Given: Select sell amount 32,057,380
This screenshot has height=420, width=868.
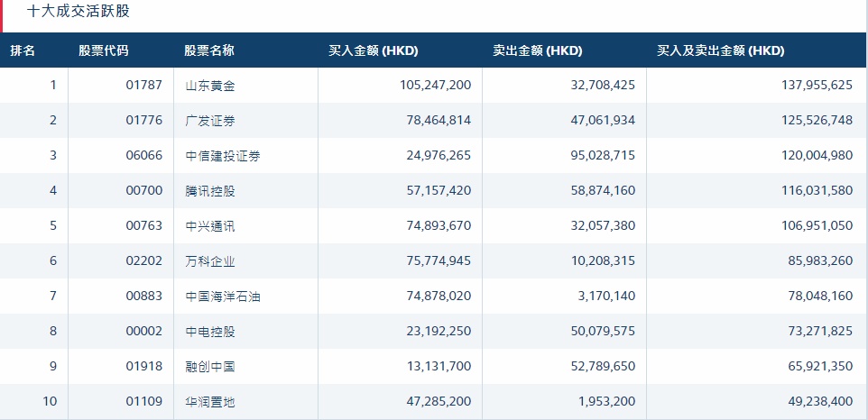Looking at the screenshot, I should (x=603, y=226).
